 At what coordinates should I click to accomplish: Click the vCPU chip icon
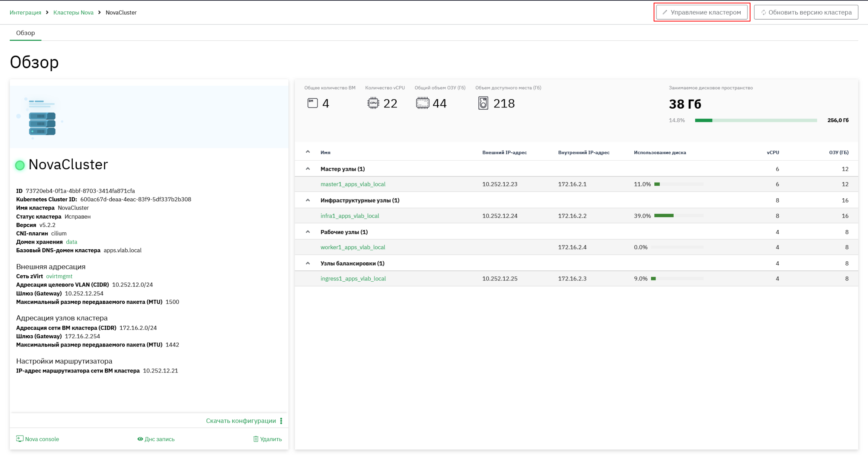[x=373, y=103]
